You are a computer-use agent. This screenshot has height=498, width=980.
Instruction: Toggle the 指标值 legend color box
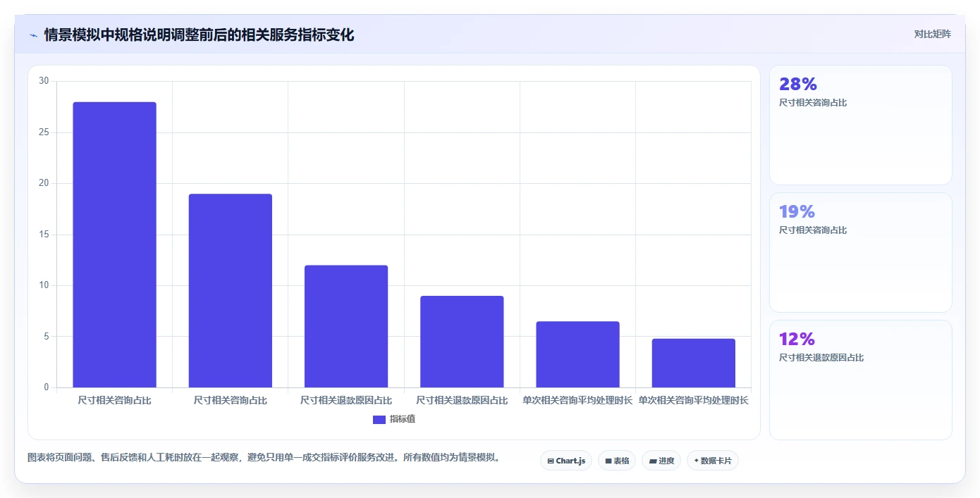coord(379,420)
